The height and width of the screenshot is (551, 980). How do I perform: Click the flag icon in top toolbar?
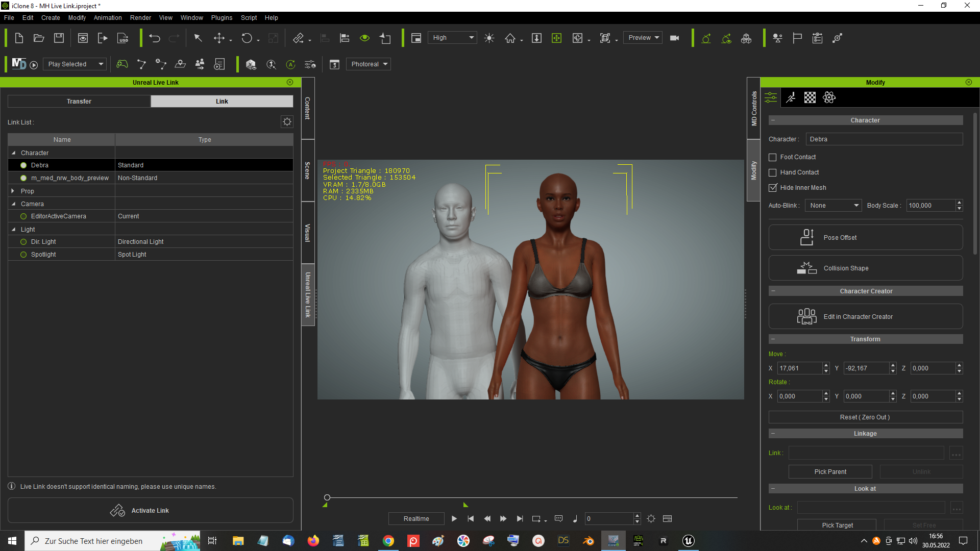[797, 38]
